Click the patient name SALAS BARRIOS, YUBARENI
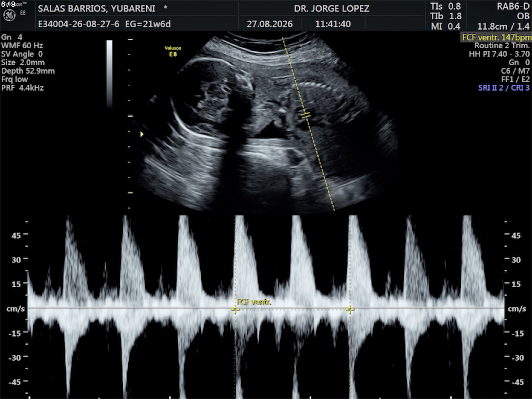Image resolution: width=532 pixels, height=399 pixels. tap(97, 8)
